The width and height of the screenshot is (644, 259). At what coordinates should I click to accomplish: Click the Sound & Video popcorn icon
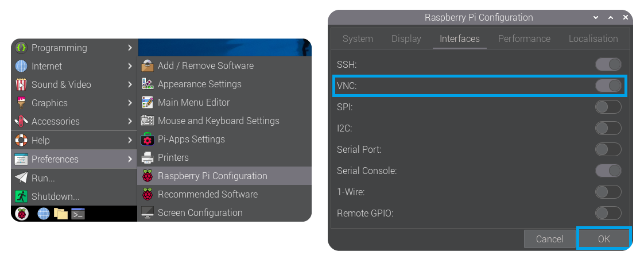coord(21,84)
